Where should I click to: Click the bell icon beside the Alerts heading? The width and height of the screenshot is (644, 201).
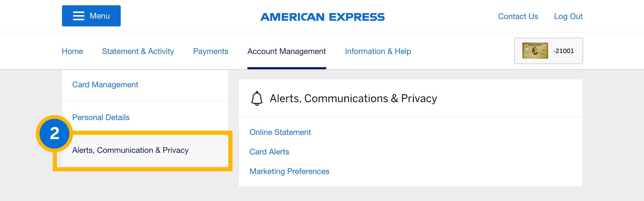[x=257, y=98]
